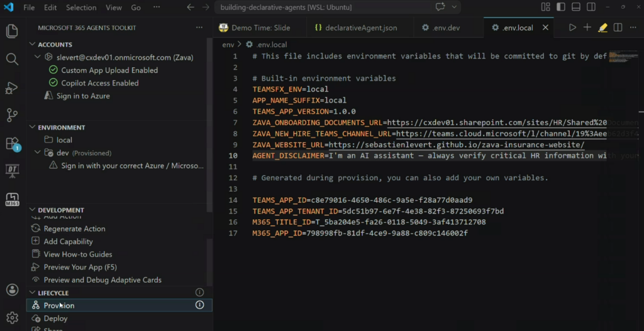Collapse the LIFECYCLE section
644x331 pixels.
tap(32, 293)
